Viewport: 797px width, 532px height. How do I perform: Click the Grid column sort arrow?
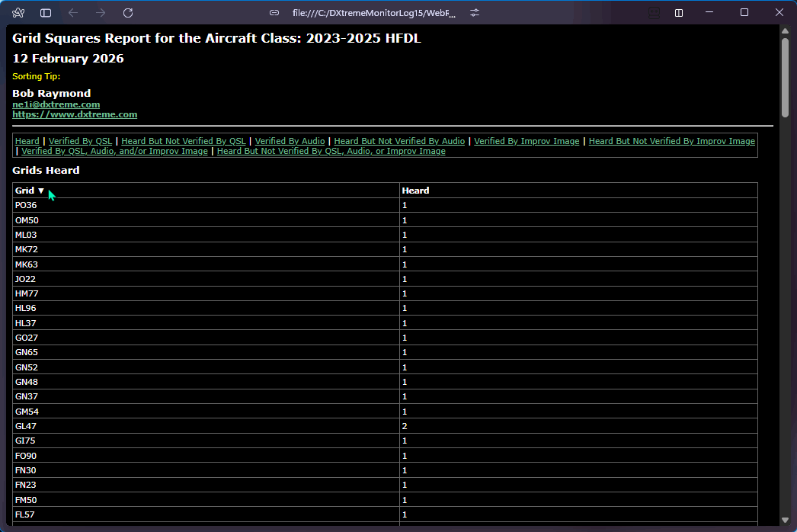pos(41,191)
